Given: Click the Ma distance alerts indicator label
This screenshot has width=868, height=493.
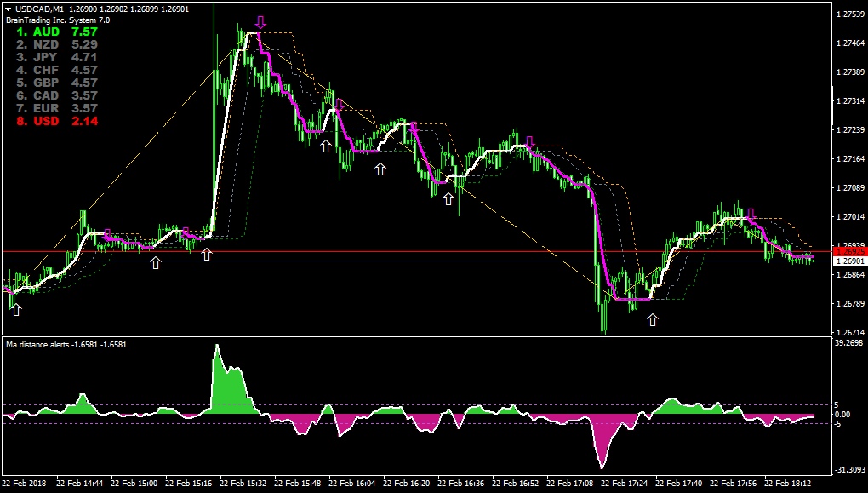Looking at the screenshot, I should [x=66, y=345].
